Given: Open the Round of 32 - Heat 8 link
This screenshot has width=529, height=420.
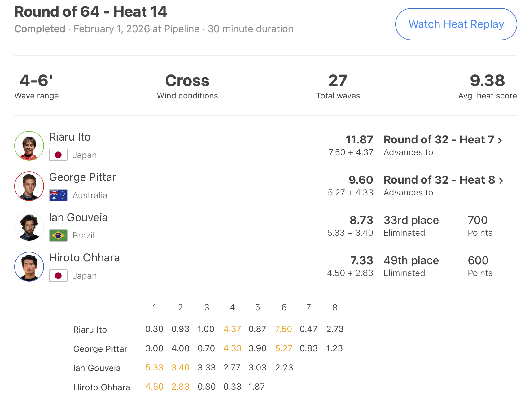Looking at the screenshot, I should click(x=439, y=180).
